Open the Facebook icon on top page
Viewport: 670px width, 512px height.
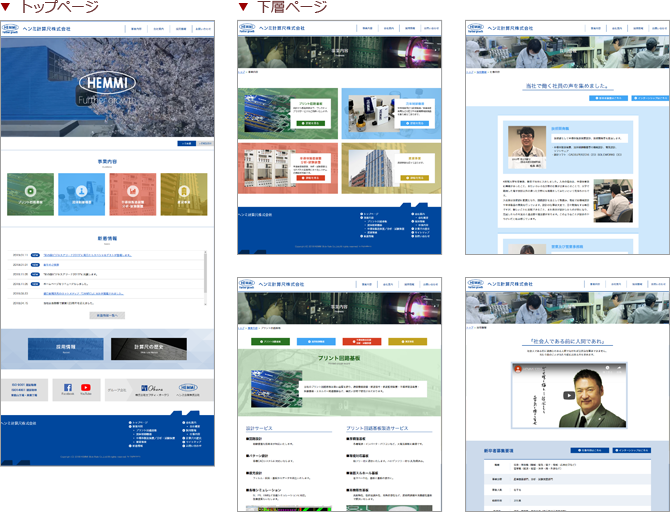(x=68, y=388)
